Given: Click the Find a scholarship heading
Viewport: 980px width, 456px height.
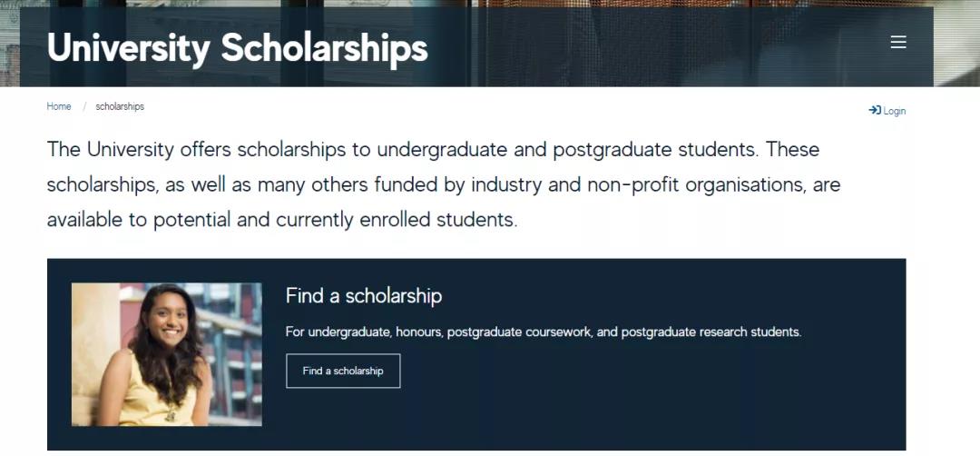Looking at the screenshot, I should tap(363, 295).
